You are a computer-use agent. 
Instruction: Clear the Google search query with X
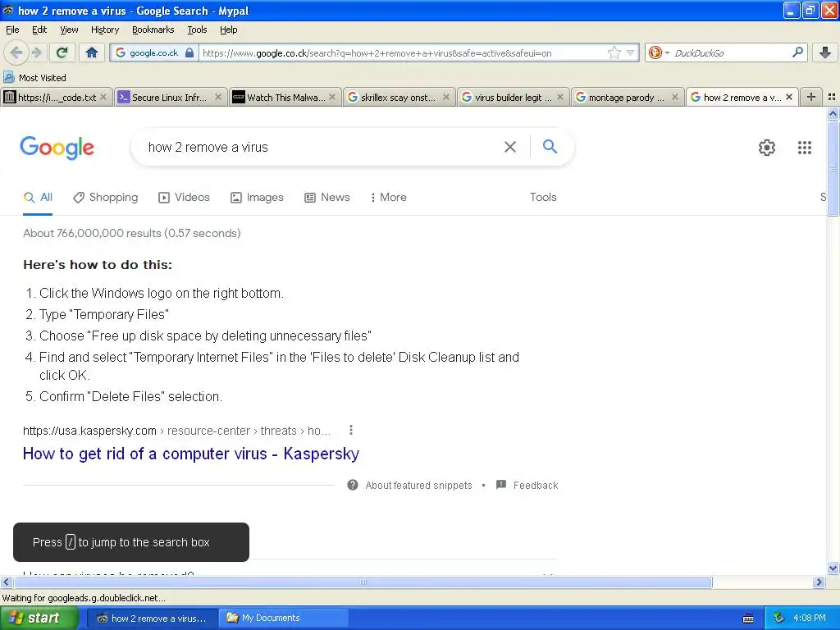(x=510, y=147)
